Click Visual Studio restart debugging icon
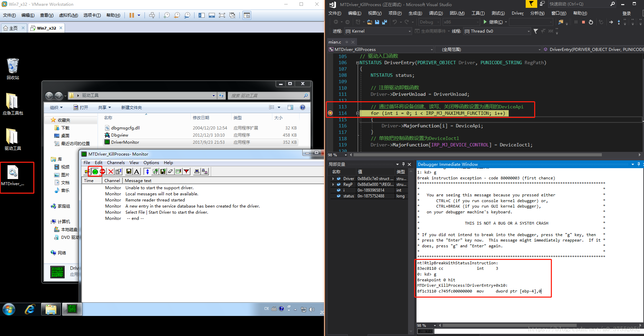The width and height of the screenshot is (644, 336). coord(591,22)
